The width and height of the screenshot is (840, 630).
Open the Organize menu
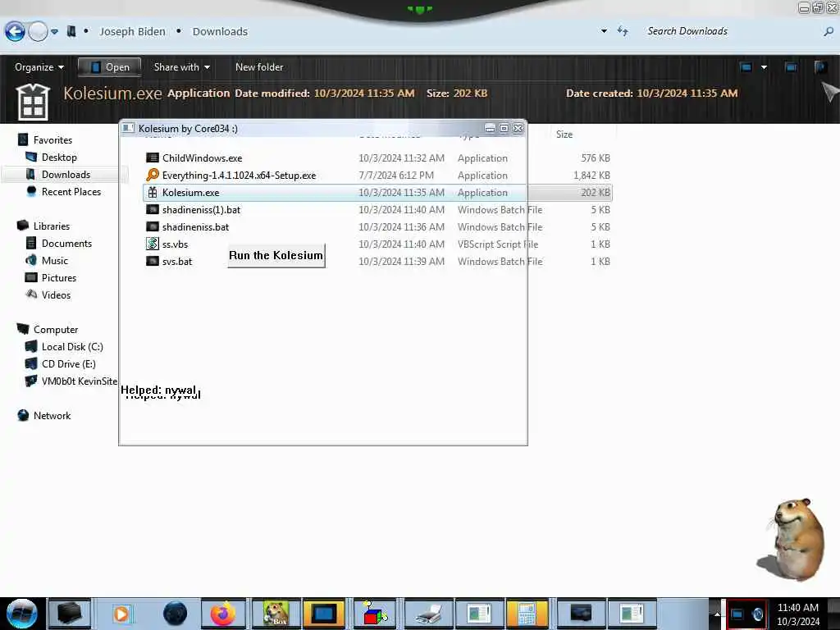pyautogui.click(x=39, y=67)
